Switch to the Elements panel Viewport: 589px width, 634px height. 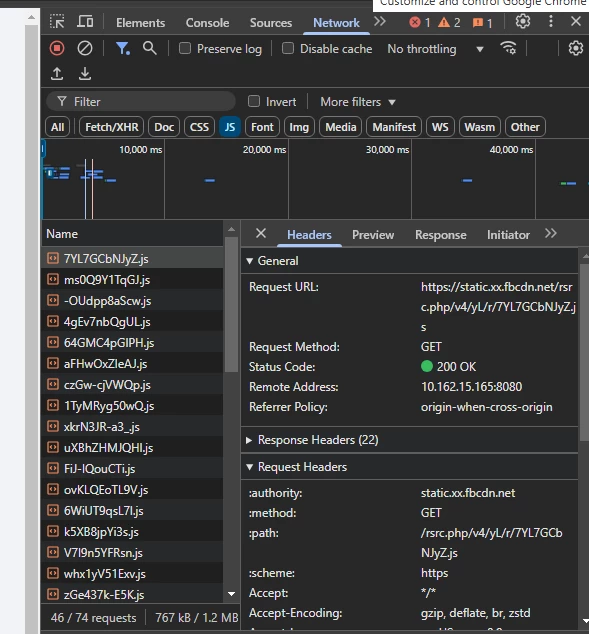coord(140,23)
